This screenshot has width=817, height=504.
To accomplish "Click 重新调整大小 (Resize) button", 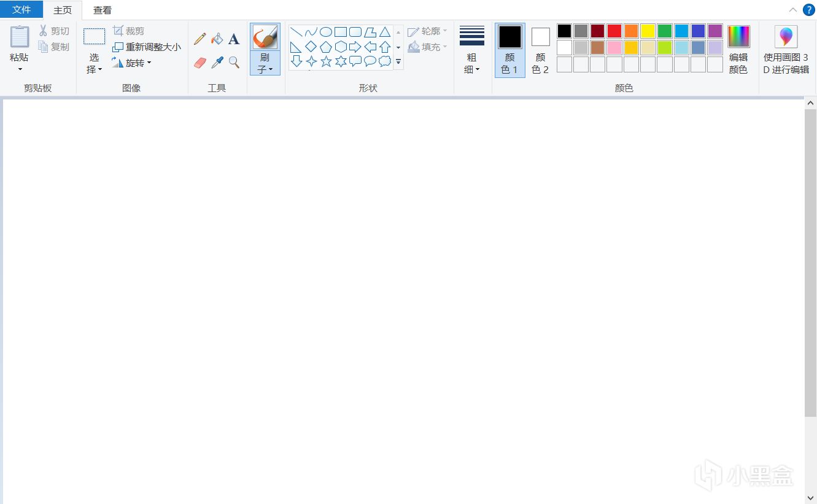I will (x=147, y=47).
